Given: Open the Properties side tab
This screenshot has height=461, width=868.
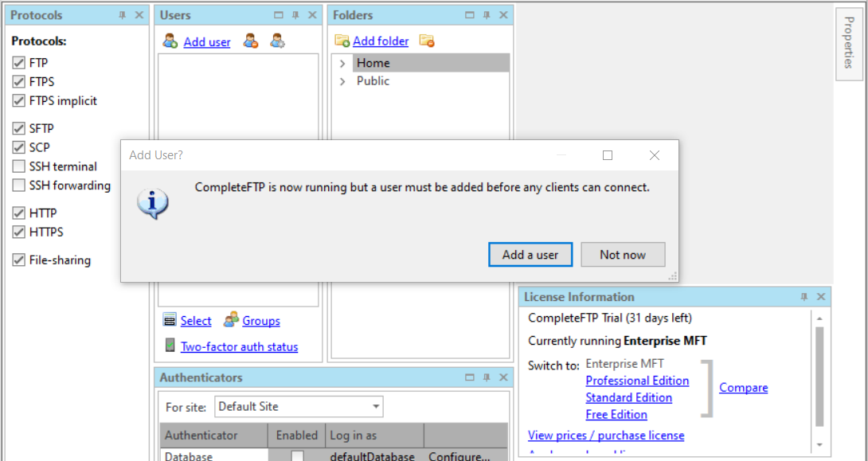Looking at the screenshot, I should [848, 43].
